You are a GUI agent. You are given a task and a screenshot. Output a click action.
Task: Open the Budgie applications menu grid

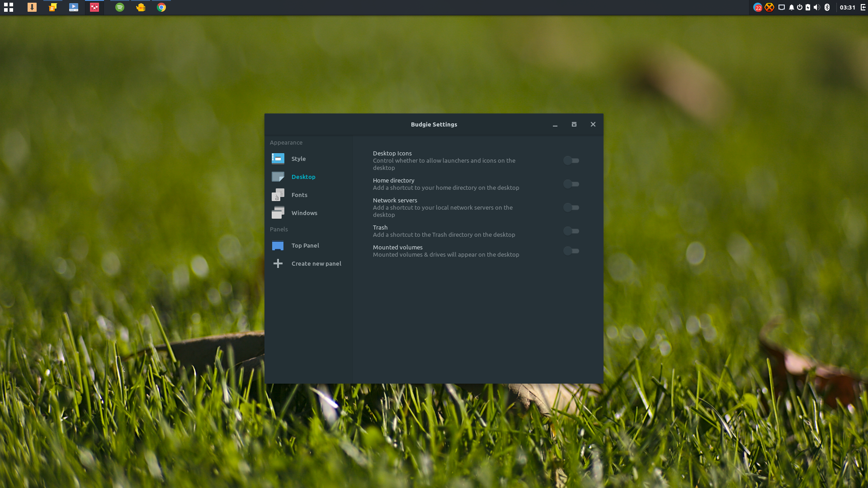click(9, 7)
